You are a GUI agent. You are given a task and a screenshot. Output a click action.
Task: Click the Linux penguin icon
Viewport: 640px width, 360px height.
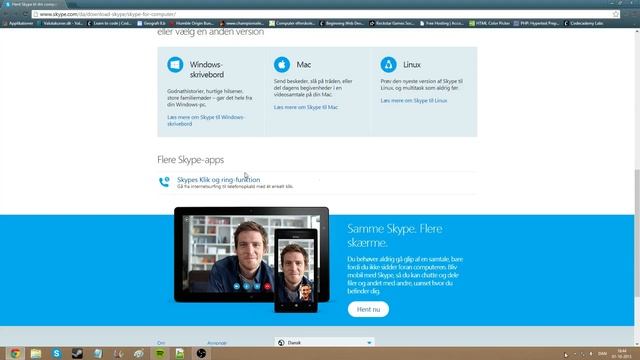pos(388,64)
